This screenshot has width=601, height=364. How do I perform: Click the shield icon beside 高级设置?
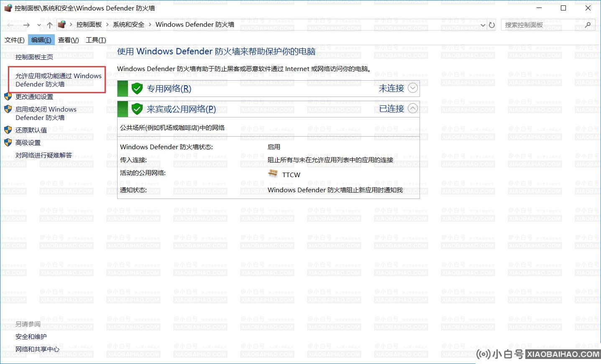point(8,143)
